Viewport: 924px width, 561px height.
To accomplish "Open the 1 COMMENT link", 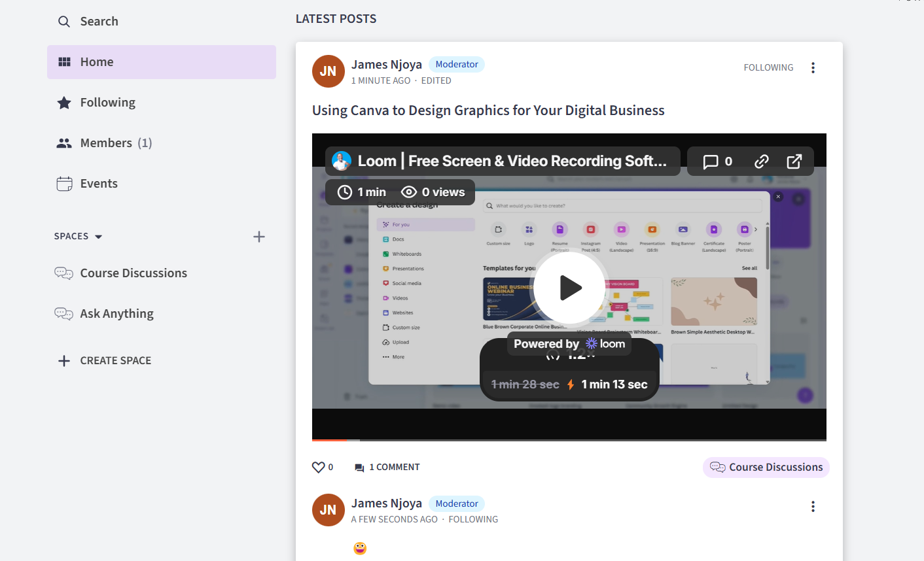I will click(x=387, y=467).
